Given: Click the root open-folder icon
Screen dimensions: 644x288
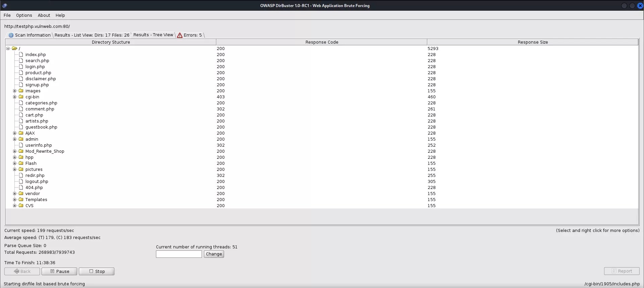Looking at the screenshot, I should tap(14, 48).
